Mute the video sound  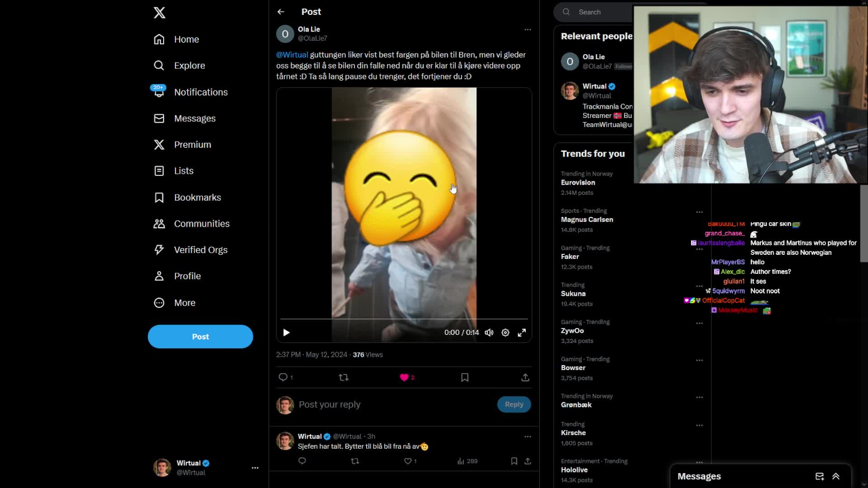[x=489, y=333]
